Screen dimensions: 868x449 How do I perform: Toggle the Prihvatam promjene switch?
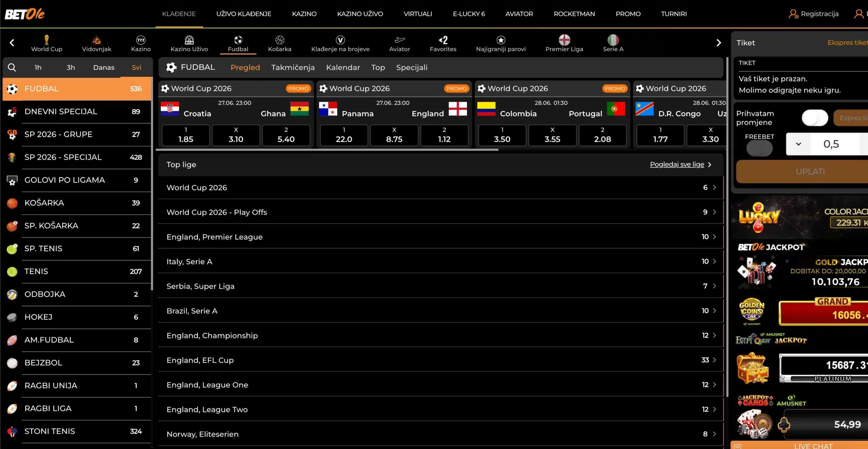(814, 118)
